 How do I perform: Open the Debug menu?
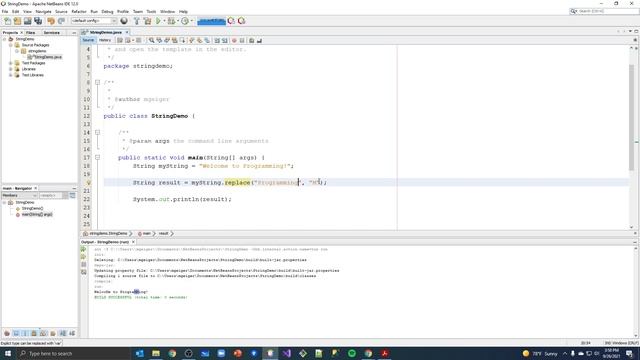[107, 11]
